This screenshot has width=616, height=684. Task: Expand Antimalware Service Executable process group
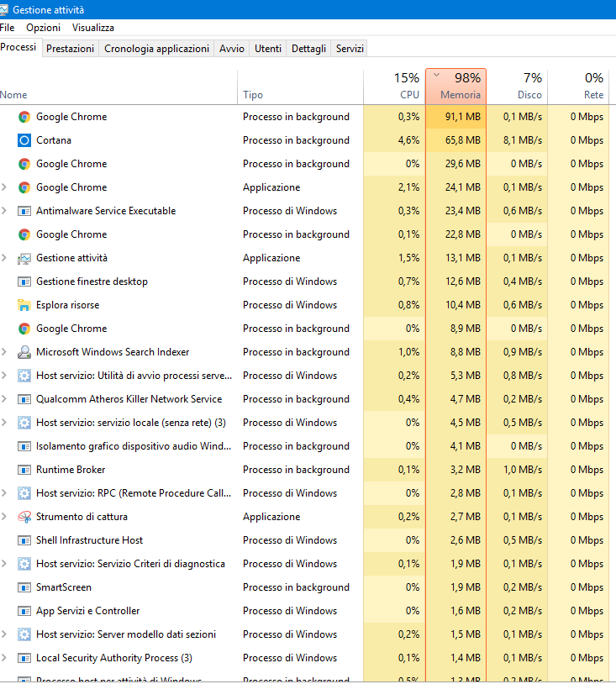click(4, 211)
